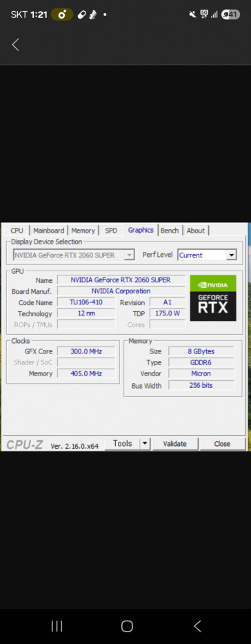
Task: Tap recording indicator pill in status bar
Action: (x=62, y=14)
